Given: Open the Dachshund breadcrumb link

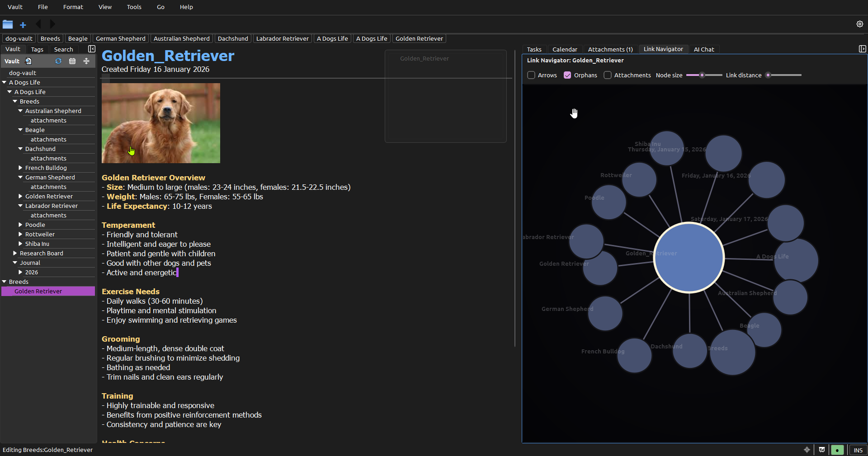Looking at the screenshot, I should pos(233,38).
